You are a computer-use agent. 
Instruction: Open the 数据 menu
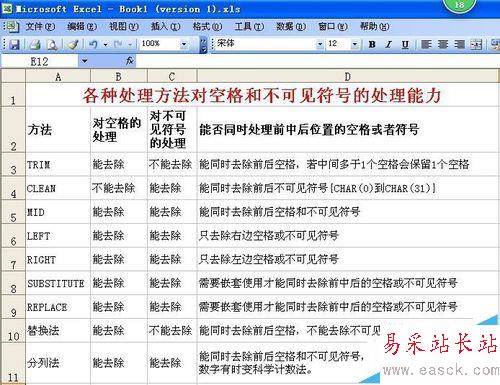[291, 26]
